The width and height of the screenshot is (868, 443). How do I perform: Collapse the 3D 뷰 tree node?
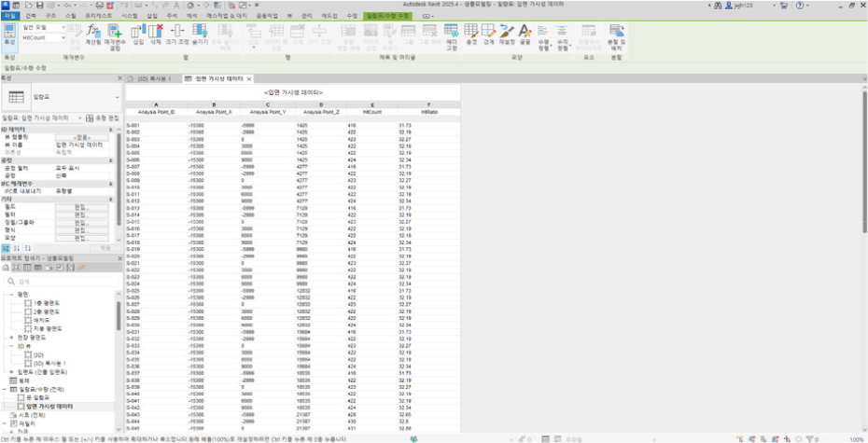[x=12, y=346]
